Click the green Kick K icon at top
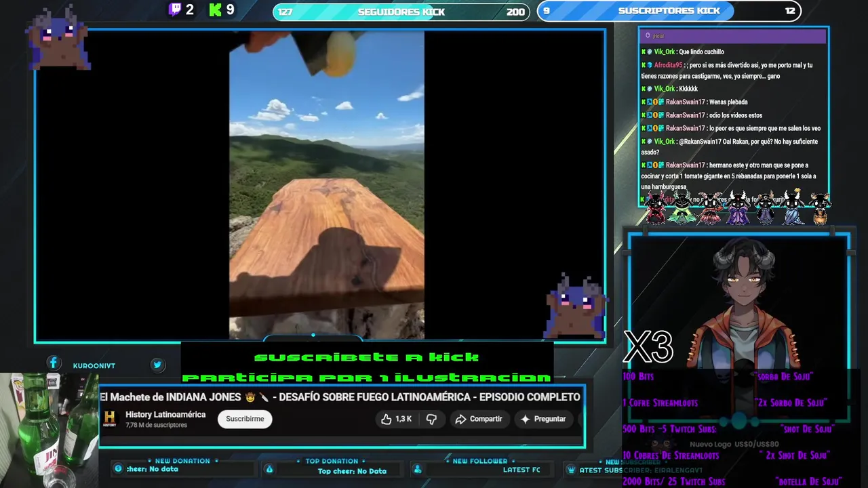Image resolution: width=868 pixels, height=488 pixels. pyautogui.click(x=216, y=9)
